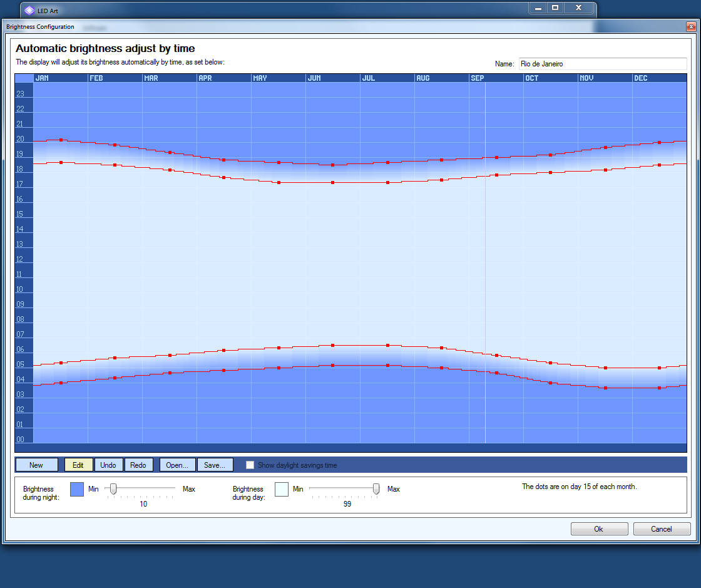Close the Brightness Configuration dialog

click(x=690, y=27)
